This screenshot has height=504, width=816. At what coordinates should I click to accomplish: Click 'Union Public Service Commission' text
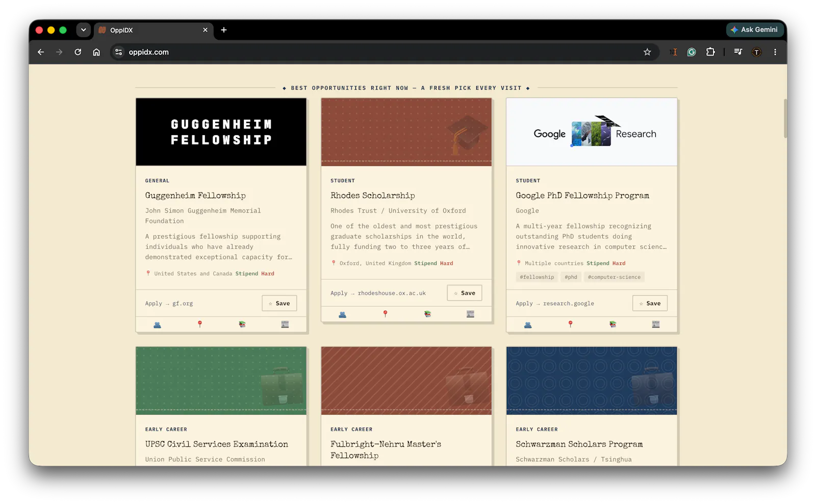tap(205, 460)
